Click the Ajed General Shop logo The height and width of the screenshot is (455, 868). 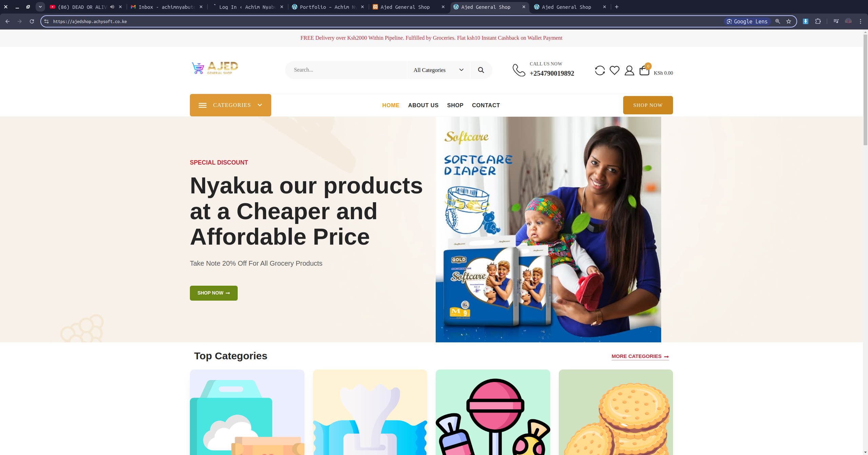click(x=215, y=68)
